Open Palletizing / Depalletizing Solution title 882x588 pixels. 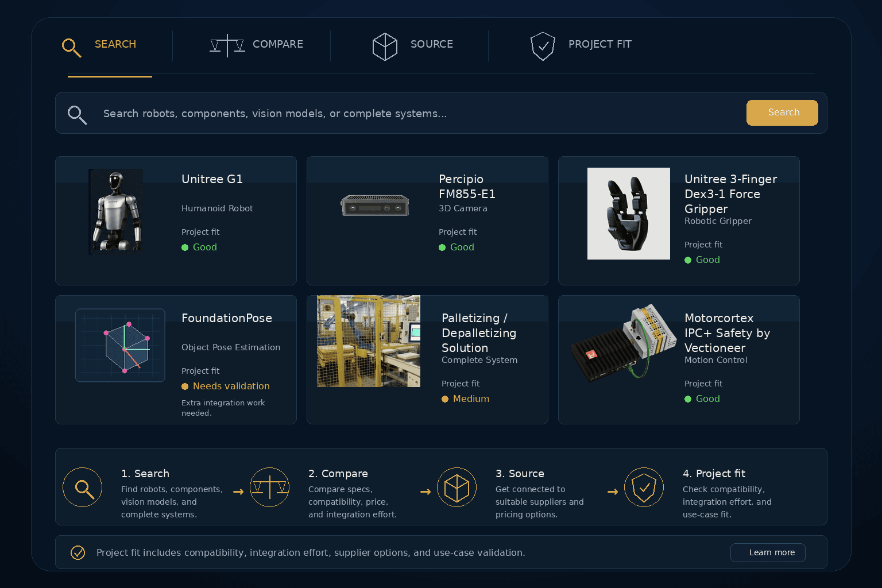click(x=479, y=333)
